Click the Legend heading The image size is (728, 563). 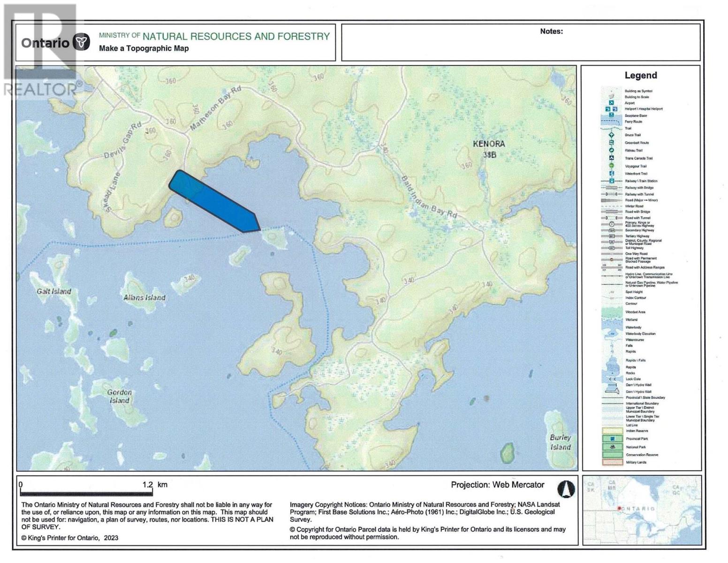[x=641, y=75]
